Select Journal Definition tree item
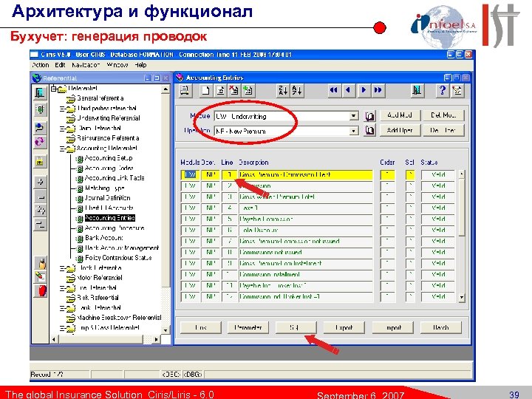The width and height of the screenshot is (532, 399). point(108,198)
